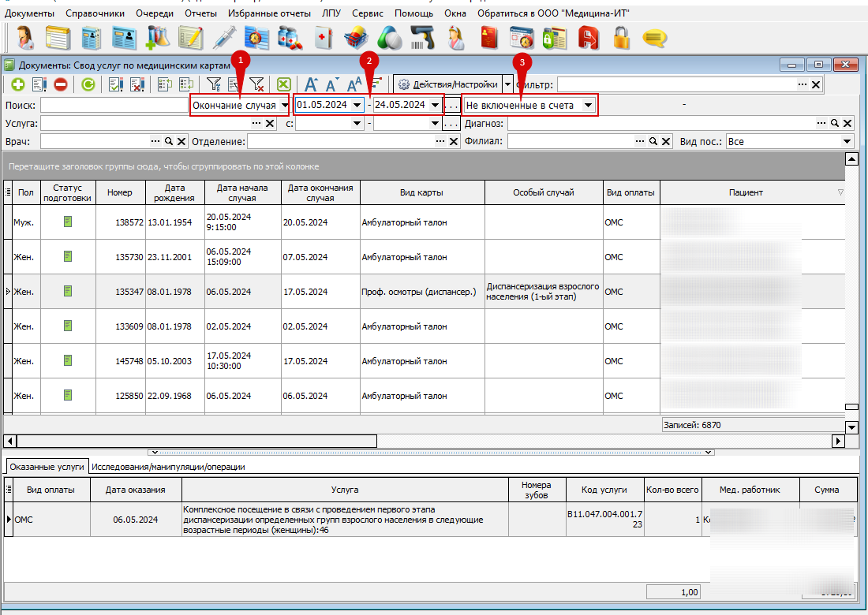Switch to Оказанные услуги tab
The width and height of the screenshot is (868, 615).
coord(47,467)
